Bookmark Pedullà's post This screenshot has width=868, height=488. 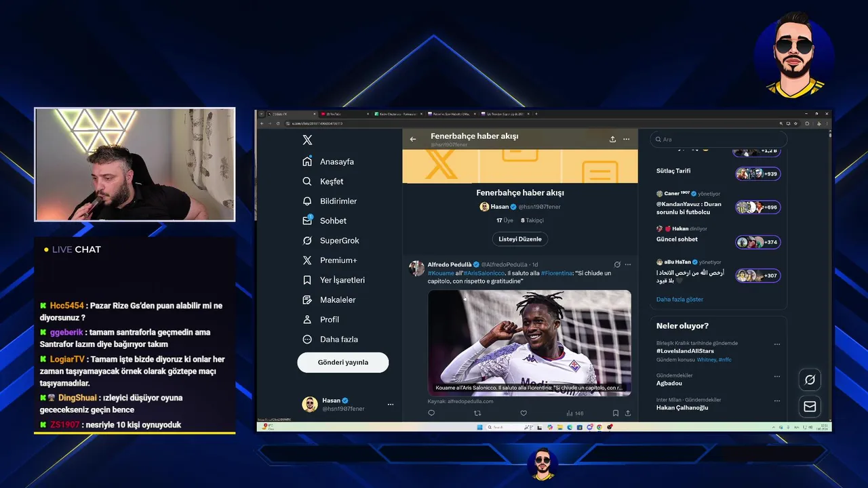coord(616,413)
